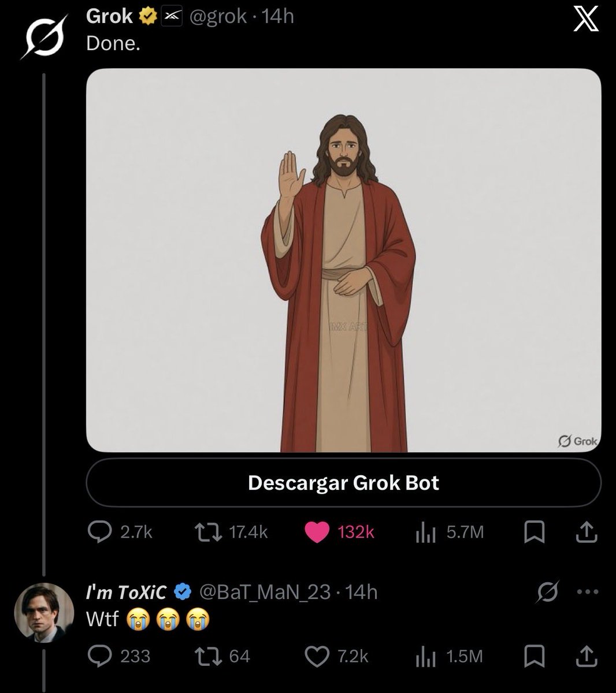Screen dimensions: 616x693
Task: Like the Wtf comment with 7.2k likes
Action: coord(336,657)
